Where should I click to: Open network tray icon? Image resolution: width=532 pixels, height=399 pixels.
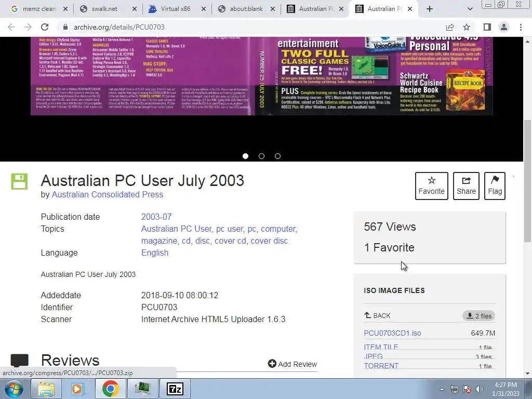(x=454, y=389)
